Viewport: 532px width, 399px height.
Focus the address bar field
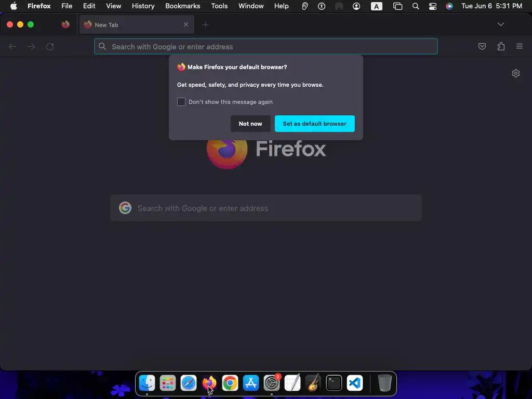(x=265, y=46)
